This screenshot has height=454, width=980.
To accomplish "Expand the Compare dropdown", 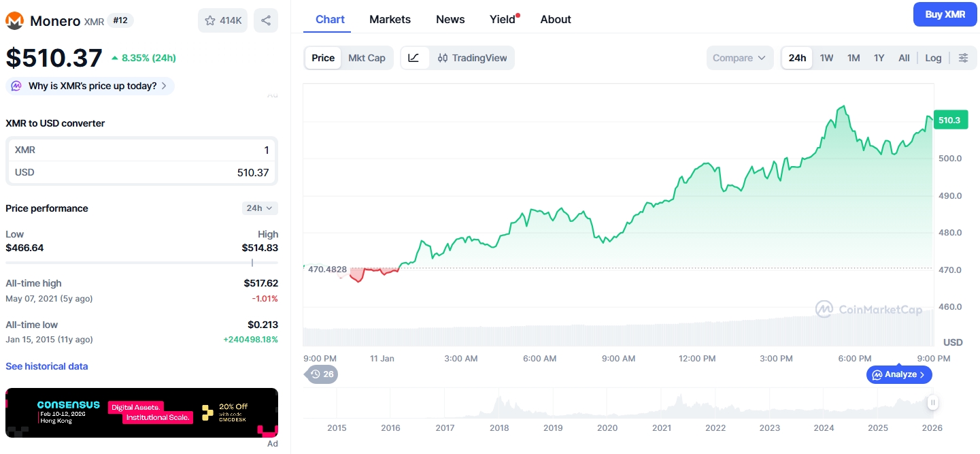I will click(x=739, y=58).
